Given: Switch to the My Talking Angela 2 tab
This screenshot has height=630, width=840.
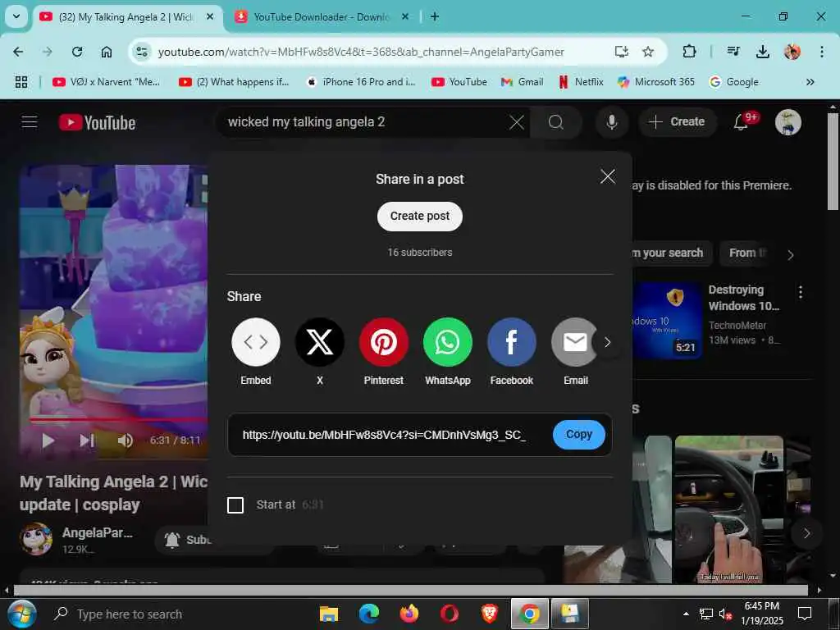Looking at the screenshot, I should (126, 17).
